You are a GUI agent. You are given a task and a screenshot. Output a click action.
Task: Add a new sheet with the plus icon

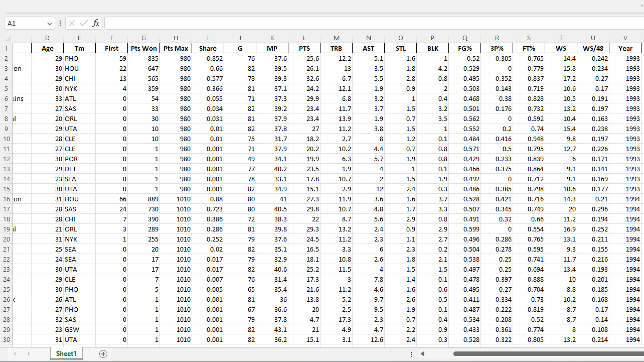[x=103, y=354]
